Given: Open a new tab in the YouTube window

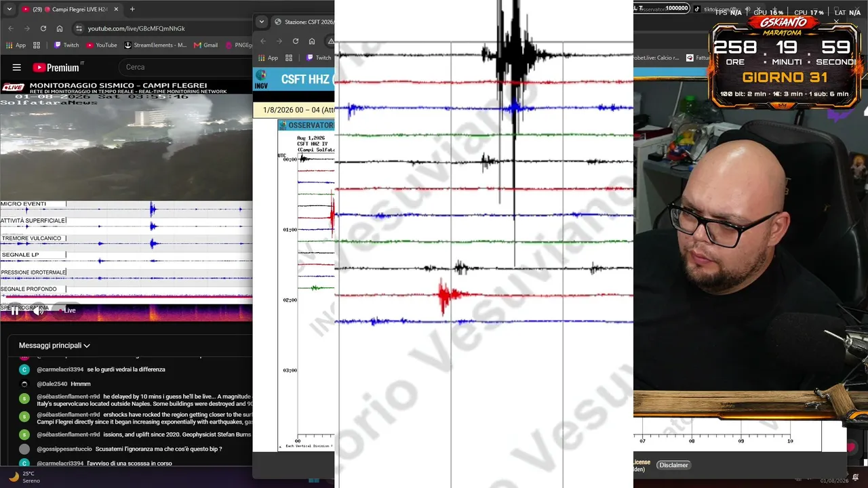Looking at the screenshot, I should [132, 9].
